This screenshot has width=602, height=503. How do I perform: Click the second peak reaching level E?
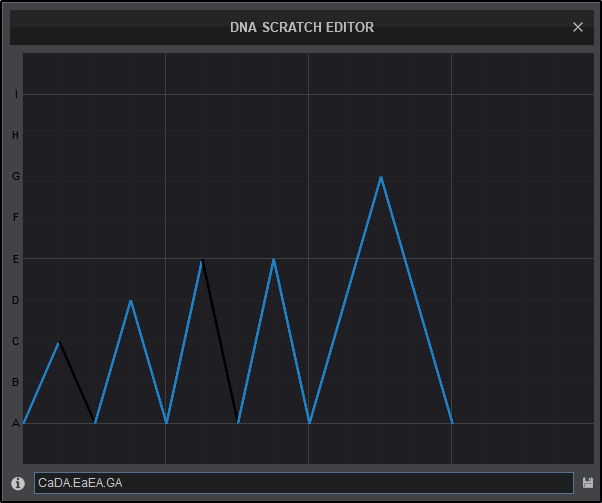(x=273, y=259)
